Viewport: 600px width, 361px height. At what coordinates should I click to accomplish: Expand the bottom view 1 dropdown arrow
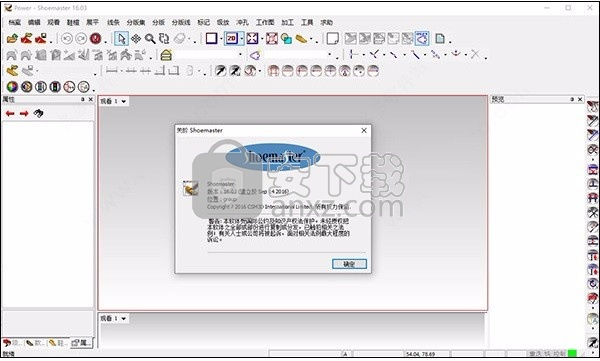[124, 319]
